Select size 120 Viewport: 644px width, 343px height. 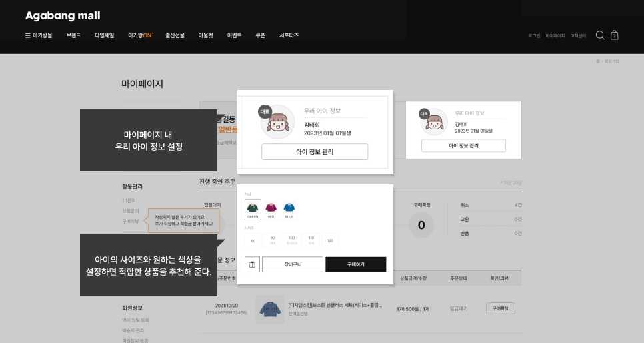pyautogui.click(x=330, y=241)
